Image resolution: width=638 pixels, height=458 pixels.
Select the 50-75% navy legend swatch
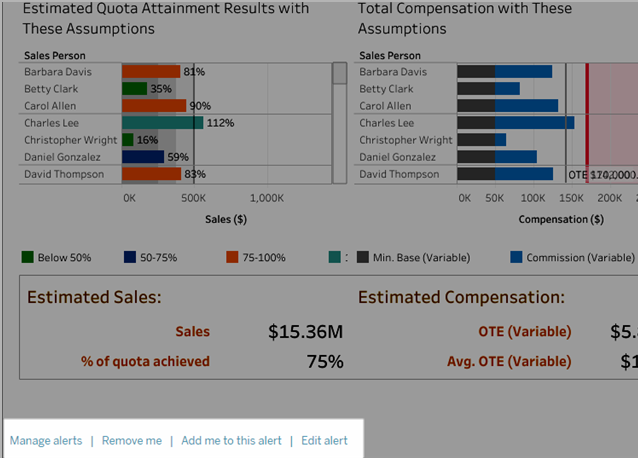[130, 257]
